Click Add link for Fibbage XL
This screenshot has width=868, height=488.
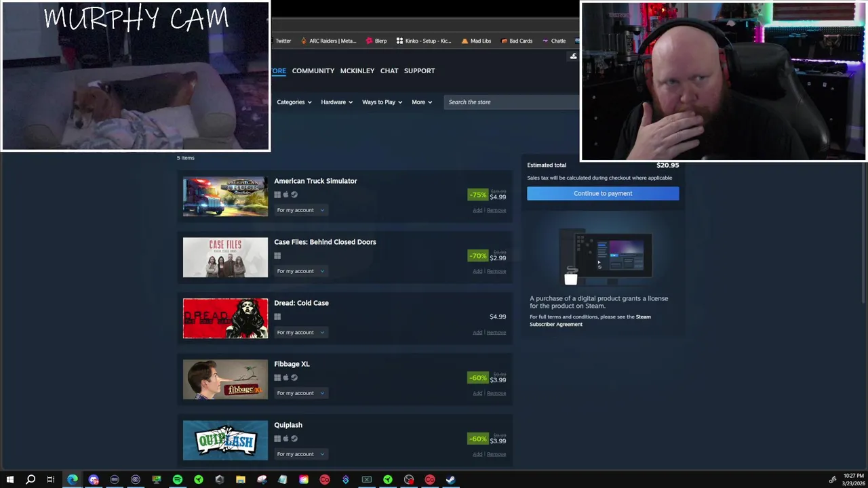pos(477,393)
